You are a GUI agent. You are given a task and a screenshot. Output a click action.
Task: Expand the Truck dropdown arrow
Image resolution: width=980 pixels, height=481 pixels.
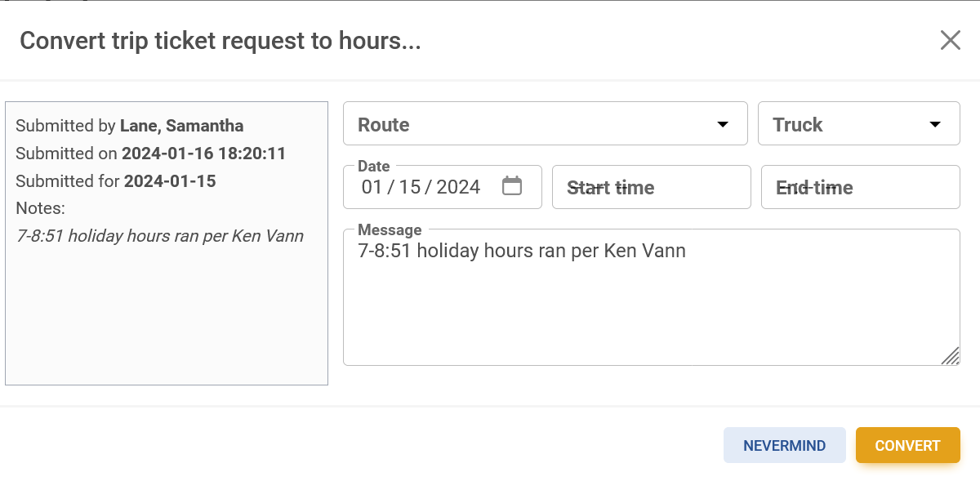(935, 125)
